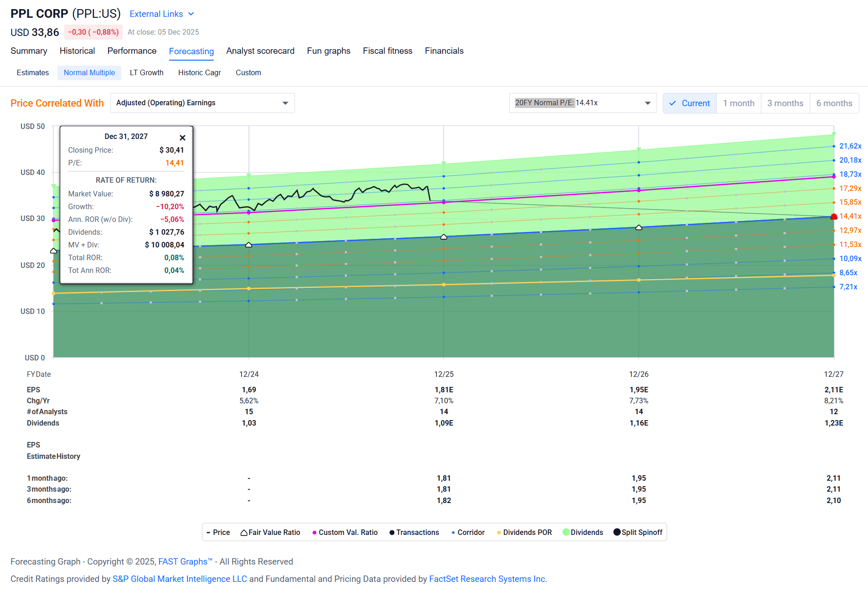Image resolution: width=868 pixels, height=601 pixels.
Task: Click the red 14,41x P/E marker
Action: pos(833,216)
